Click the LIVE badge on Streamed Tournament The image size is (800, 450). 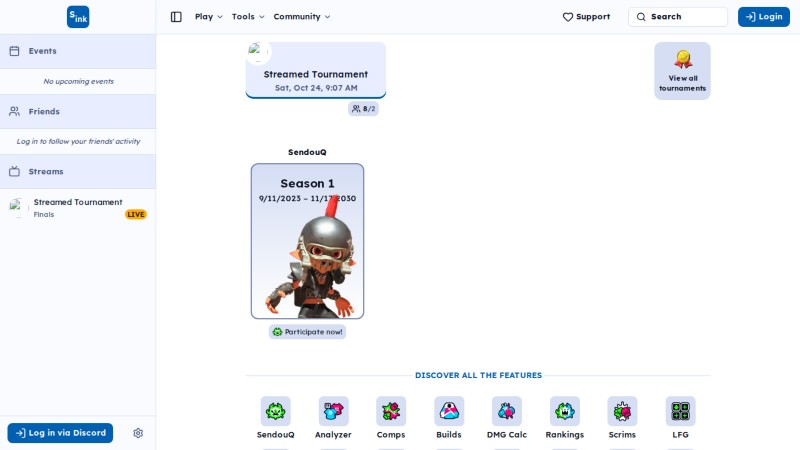click(136, 215)
